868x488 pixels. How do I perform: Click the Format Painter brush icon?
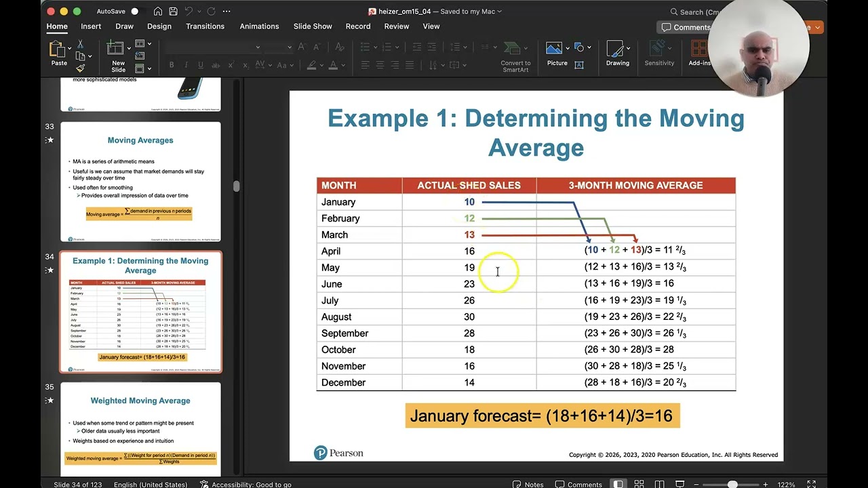coord(80,68)
